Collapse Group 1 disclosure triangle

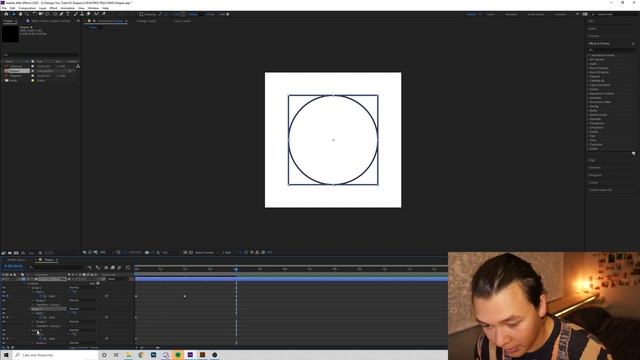(x=29, y=287)
